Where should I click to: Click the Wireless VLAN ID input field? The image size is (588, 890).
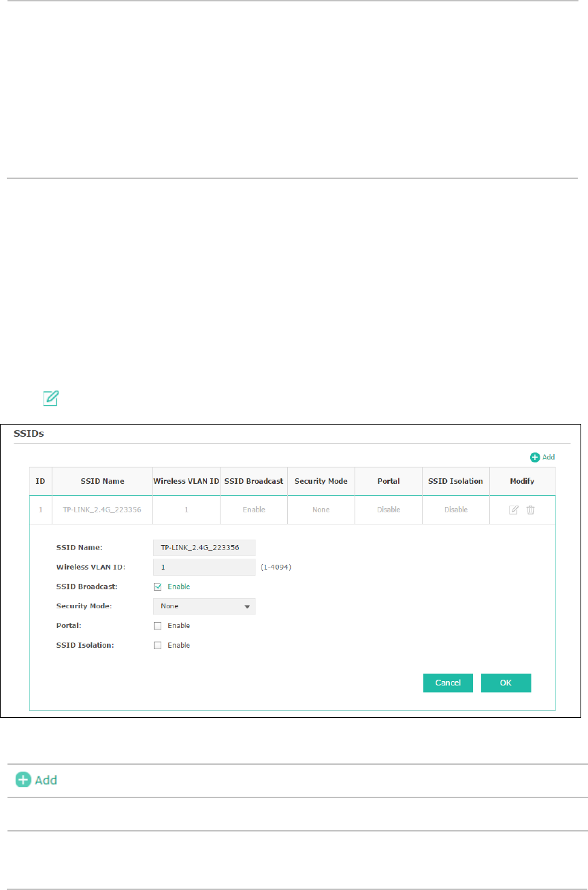tap(204, 567)
